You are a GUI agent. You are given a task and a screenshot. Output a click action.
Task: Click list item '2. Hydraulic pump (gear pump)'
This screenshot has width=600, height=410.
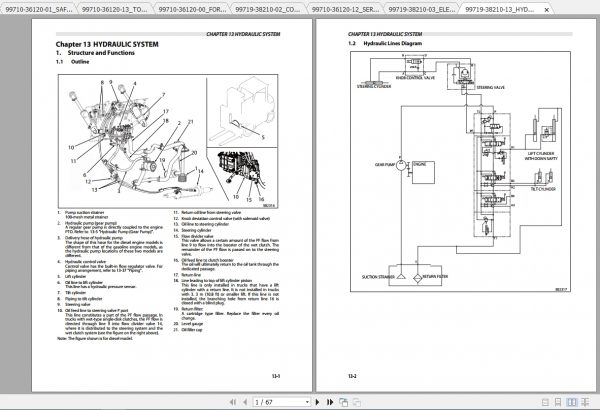[87, 223]
